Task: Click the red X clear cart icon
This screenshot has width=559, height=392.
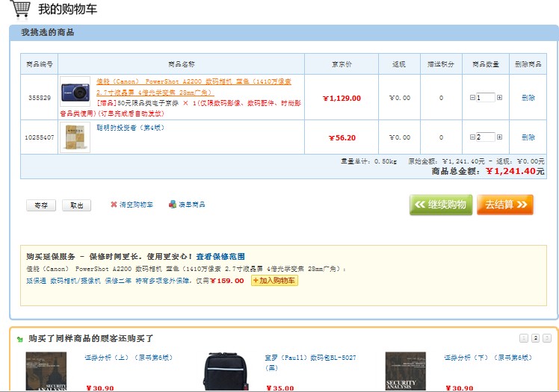Action: (114, 205)
